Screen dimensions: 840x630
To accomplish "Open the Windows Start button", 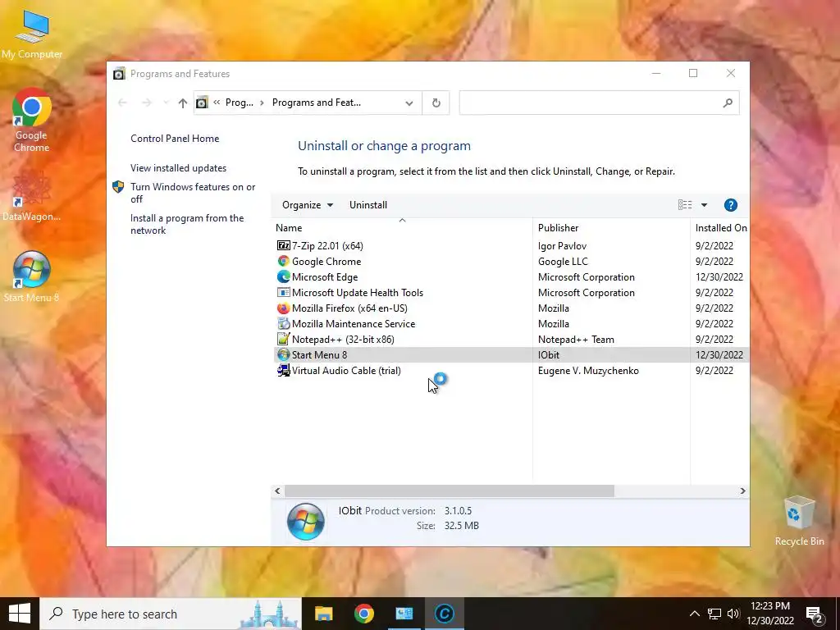I will pos(20,614).
